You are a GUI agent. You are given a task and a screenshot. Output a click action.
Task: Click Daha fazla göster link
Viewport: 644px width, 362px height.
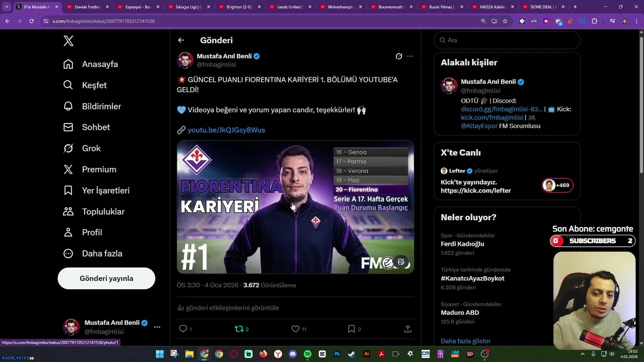point(465,341)
